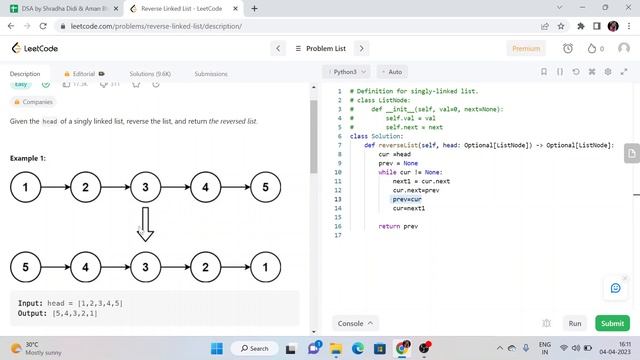640x360 pixels.
Task: Open the Windows Start menu
Action: click(x=217, y=348)
